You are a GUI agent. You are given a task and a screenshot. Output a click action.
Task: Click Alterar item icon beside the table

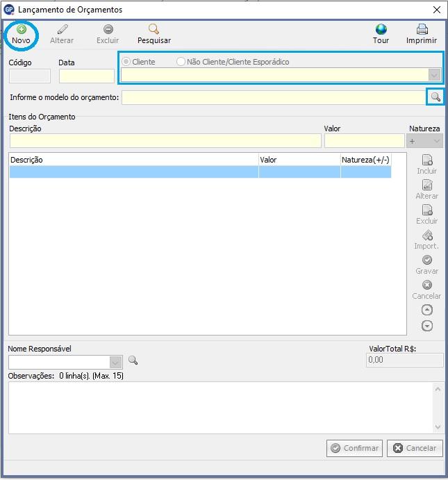(427, 185)
